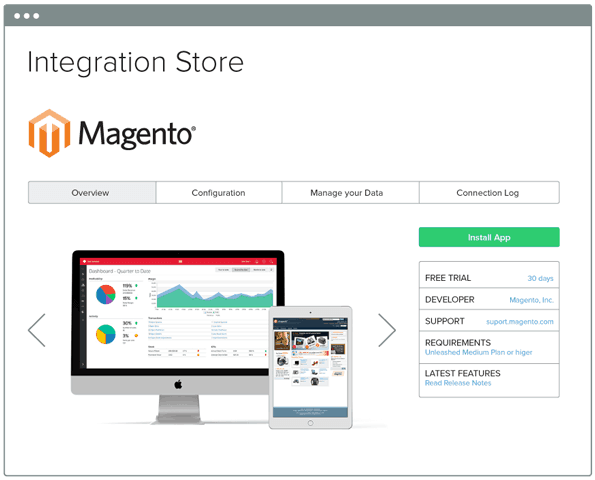Screen dimensions: 595x480
Task: Click the iMac dashboard preview image
Action: coord(178,337)
